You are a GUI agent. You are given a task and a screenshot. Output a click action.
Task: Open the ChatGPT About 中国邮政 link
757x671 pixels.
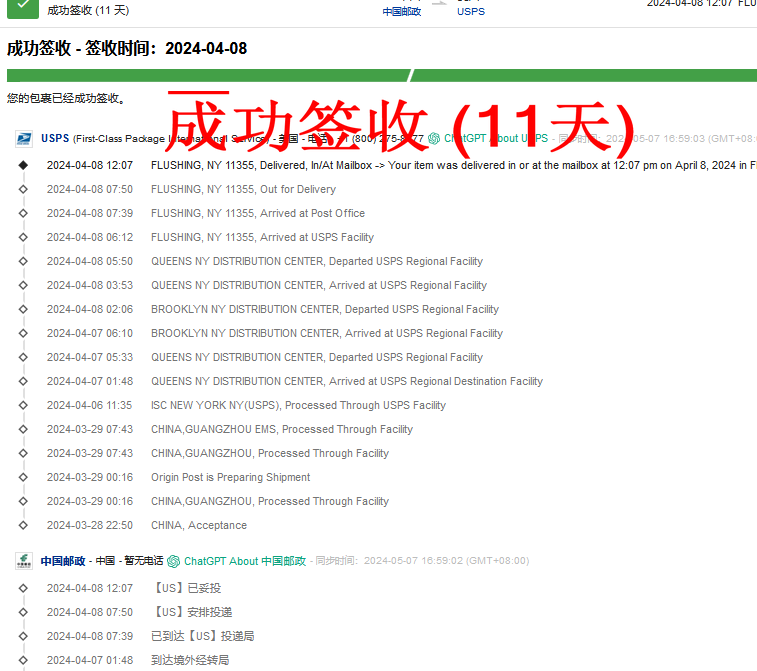(245, 561)
